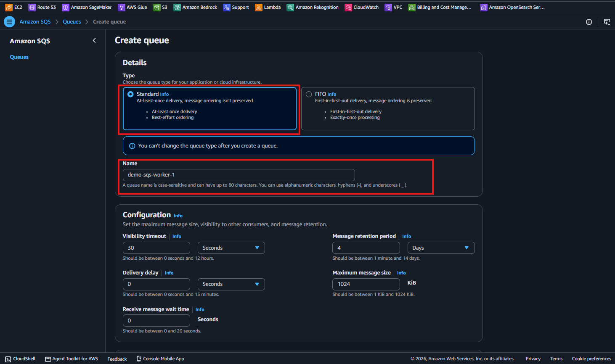
Task: Open the AWS Glue shortcut icon
Action: point(122,7)
